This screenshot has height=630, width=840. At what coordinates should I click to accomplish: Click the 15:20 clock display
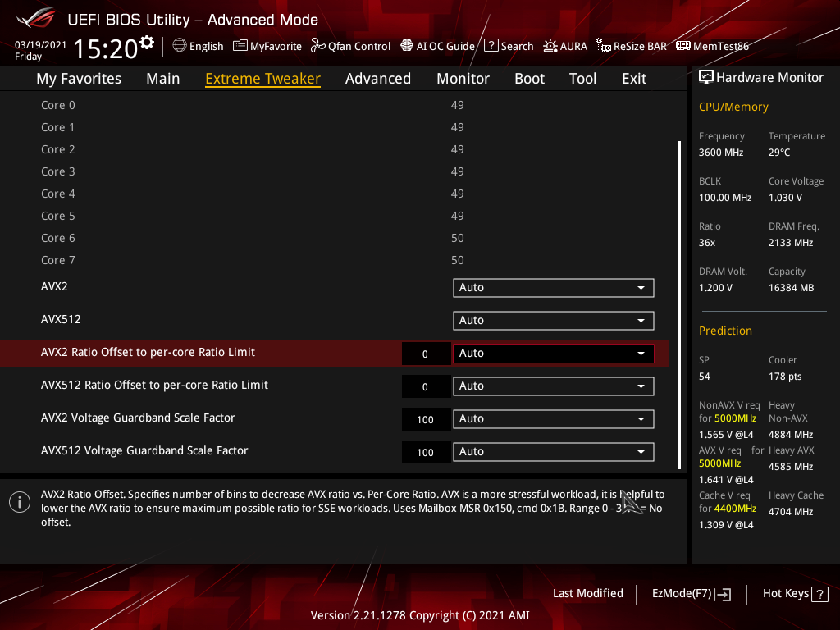click(x=106, y=48)
